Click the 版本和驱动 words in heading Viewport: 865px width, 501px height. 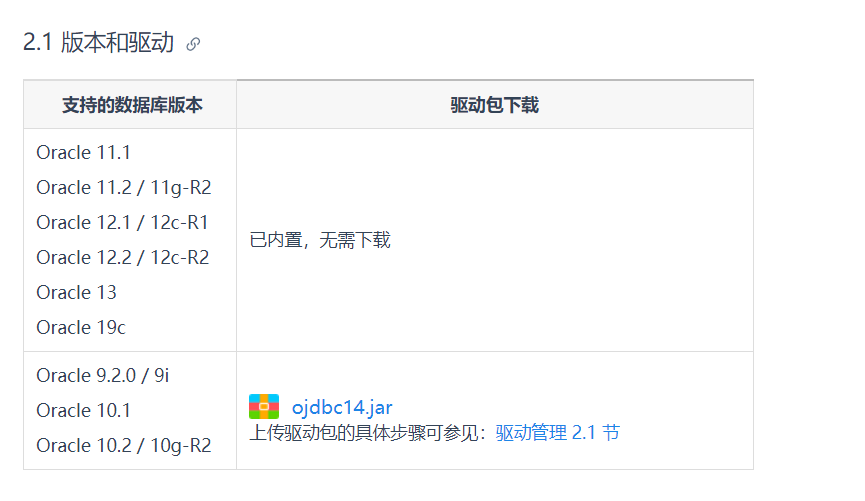click(118, 42)
